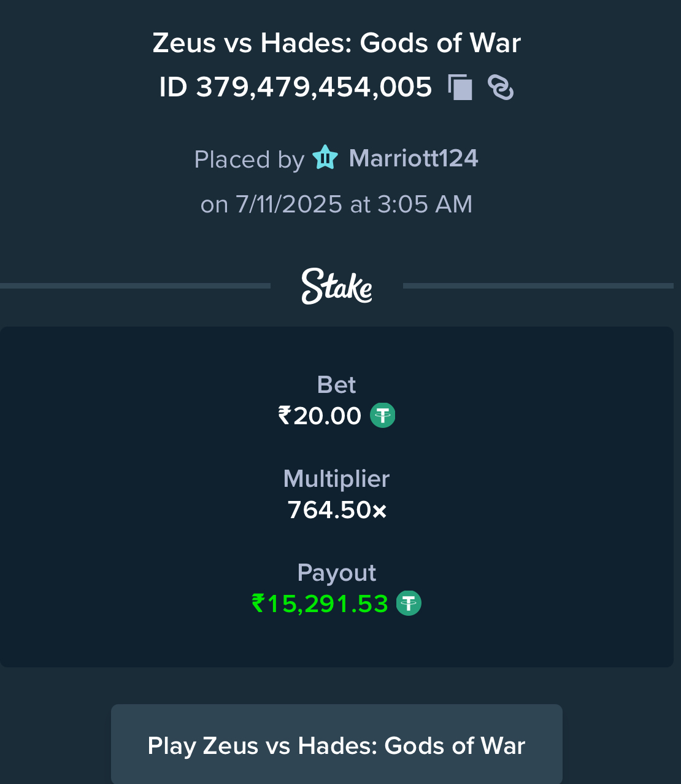Screen dimensions: 681x784
Task: Tap the Stake logo
Action: (x=337, y=286)
